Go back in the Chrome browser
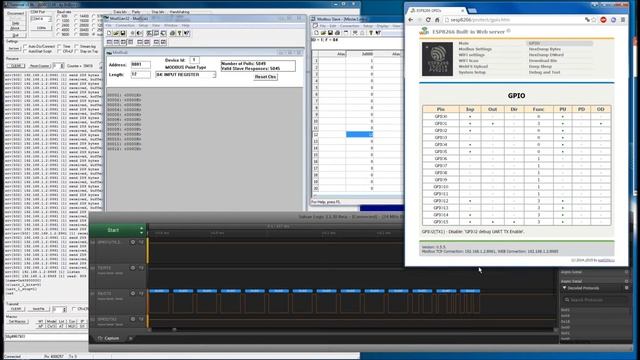The image size is (640, 360). [411, 20]
